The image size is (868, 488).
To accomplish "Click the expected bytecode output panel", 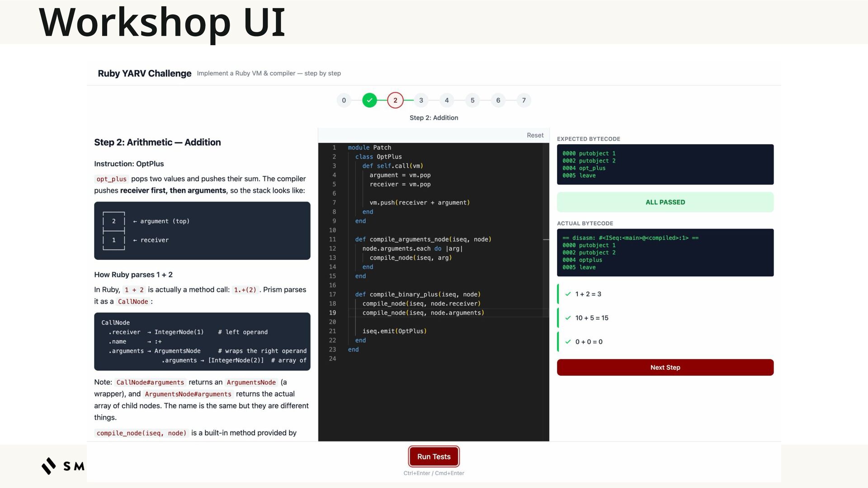I will pos(665,164).
